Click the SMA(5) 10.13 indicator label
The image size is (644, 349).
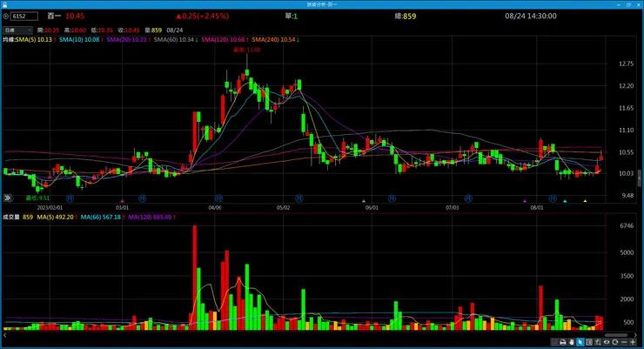tap(36, 40)
